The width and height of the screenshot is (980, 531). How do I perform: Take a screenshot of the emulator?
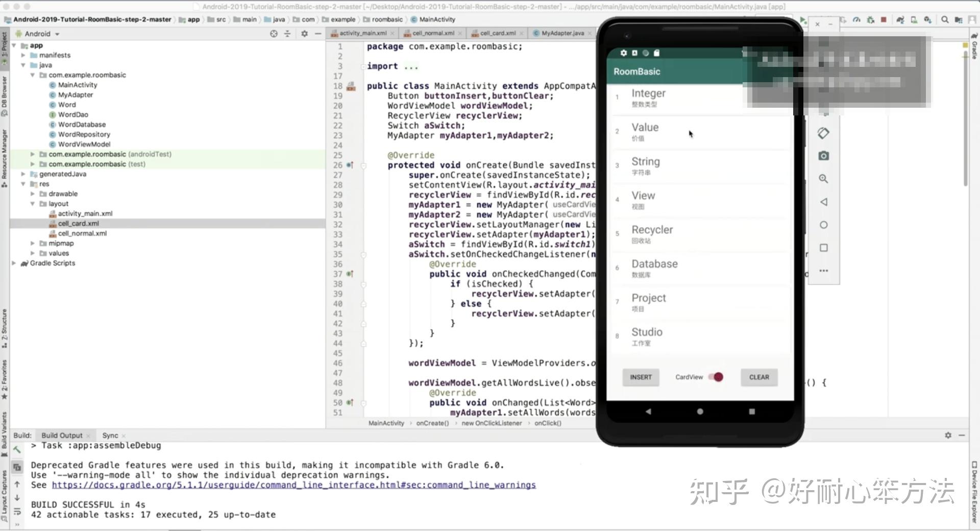pos(823,156)
